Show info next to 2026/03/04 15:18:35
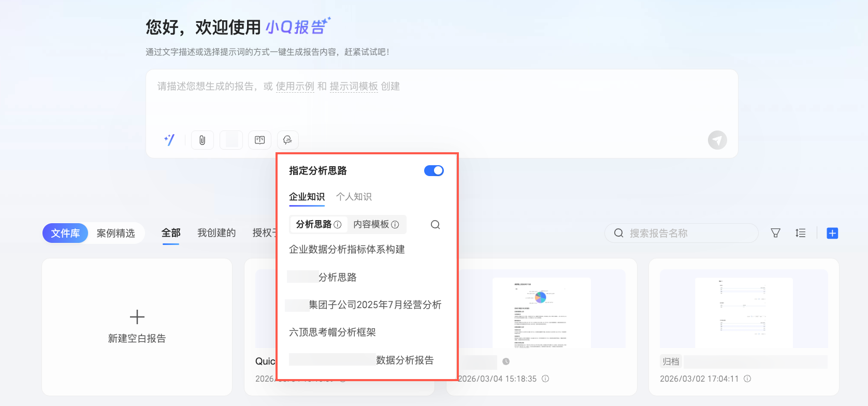Viewport: 868px width, 406px height. (x=545, y=379)
